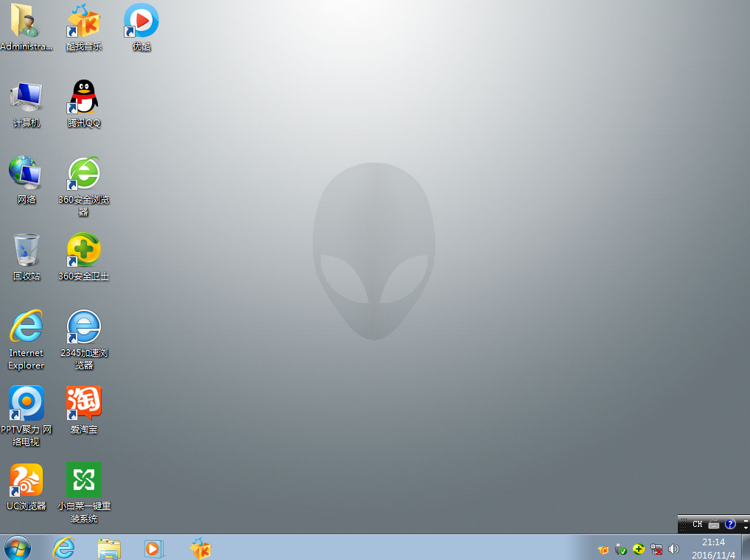Click the Show Desktop button
The height and width of the screenshot is (560, 750).
746,547
